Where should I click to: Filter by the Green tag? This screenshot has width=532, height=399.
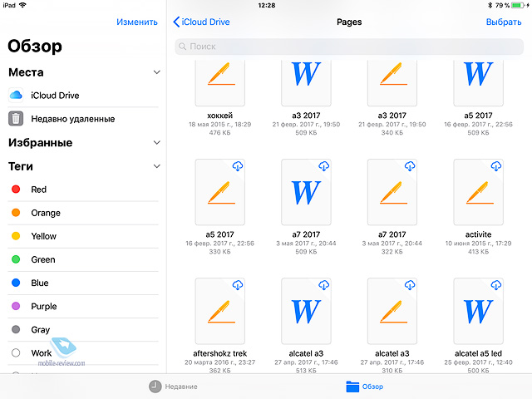pyautogui.click(x=83, y=259)
